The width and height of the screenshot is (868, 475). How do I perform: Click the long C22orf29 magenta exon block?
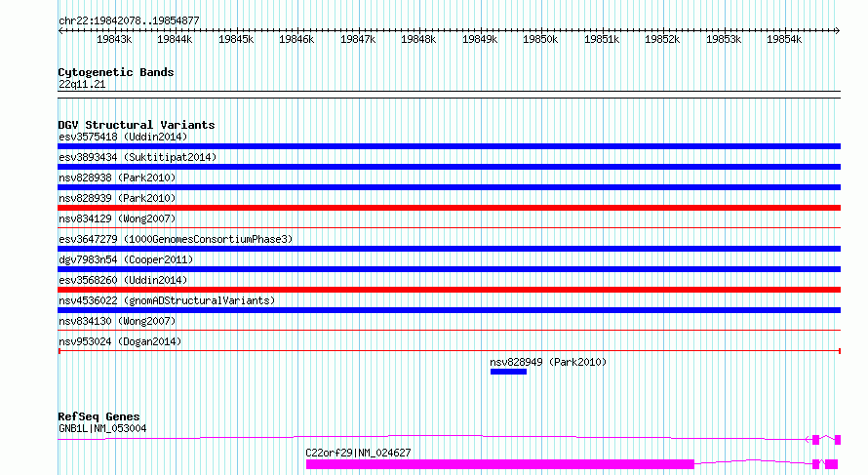(x=500, y=464)
